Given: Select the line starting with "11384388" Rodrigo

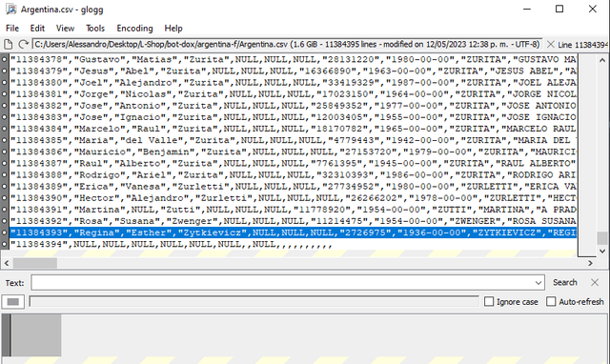Looking at the screenshot, I should (293, 175).
